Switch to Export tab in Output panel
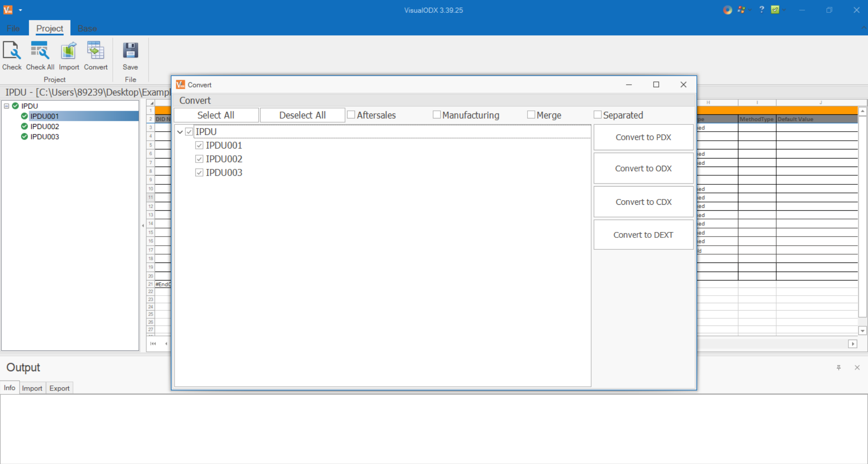The width and height of the screenshot is (868, 464). coord(59,388)
